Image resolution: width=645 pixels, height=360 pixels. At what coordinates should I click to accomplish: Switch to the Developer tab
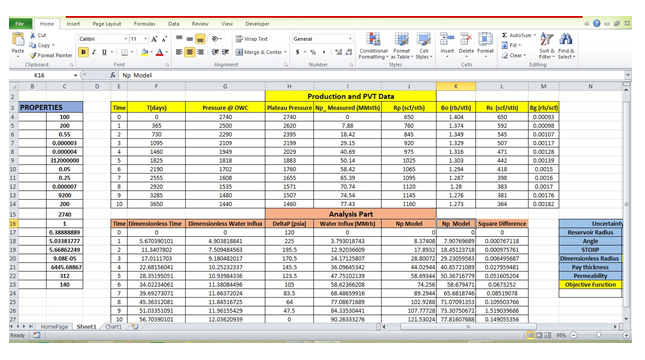point(258,24)
